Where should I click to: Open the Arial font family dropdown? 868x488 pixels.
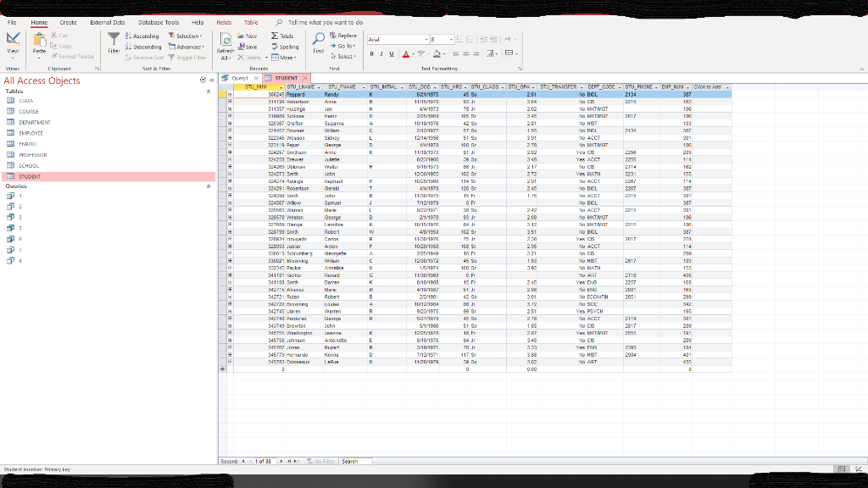[x=426, y=38]
